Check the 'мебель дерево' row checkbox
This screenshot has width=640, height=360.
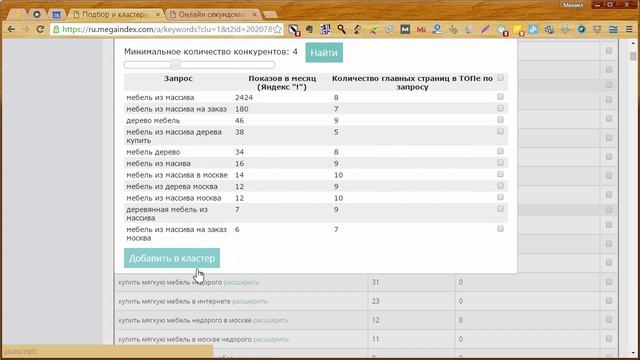tap(500, 151)
